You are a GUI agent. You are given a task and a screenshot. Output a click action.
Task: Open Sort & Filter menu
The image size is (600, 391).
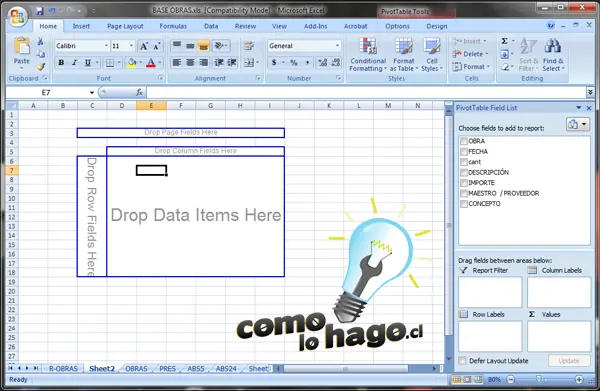[x=528, y=54]
